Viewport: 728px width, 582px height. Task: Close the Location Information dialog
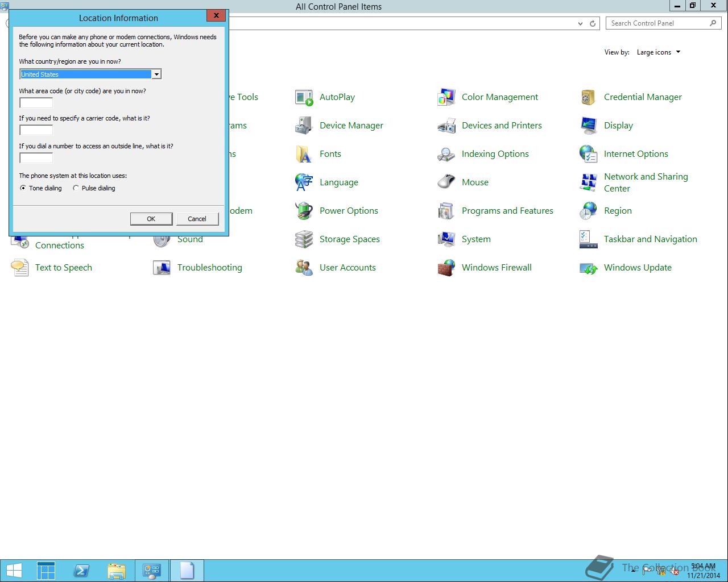pyautogui.click(x=216, y=16)
